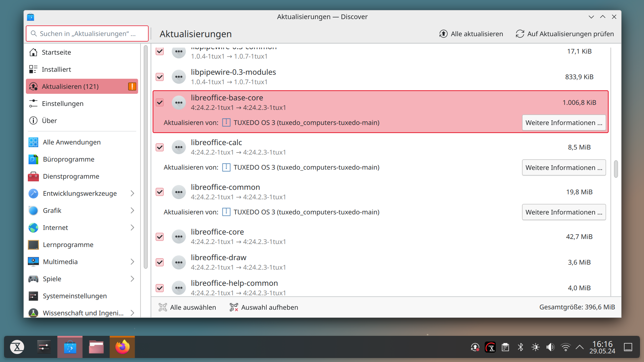This screenshot has width=644, height=362.
Task: Select Aktualisieren (121) page
Action: tap(82, 86)
